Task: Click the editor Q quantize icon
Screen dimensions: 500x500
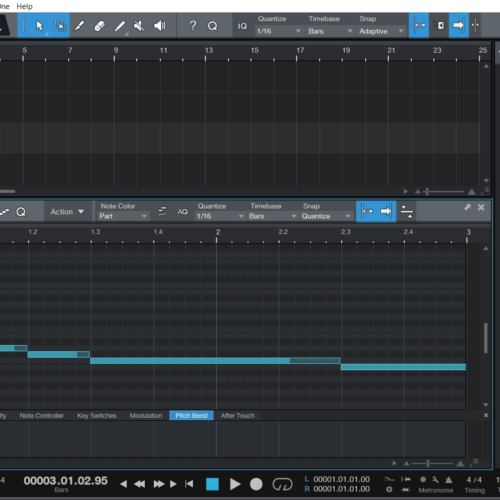Action: point(21,212)
